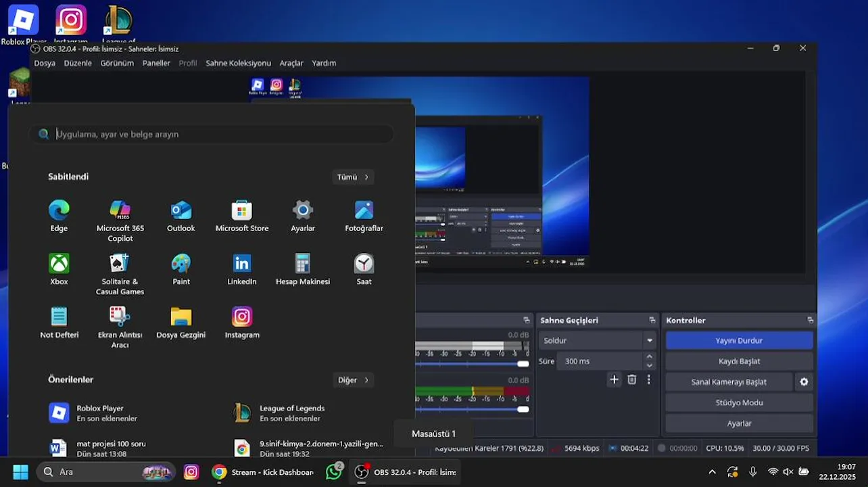
Task: Open Fotoğraflar app
Action: 364,216
